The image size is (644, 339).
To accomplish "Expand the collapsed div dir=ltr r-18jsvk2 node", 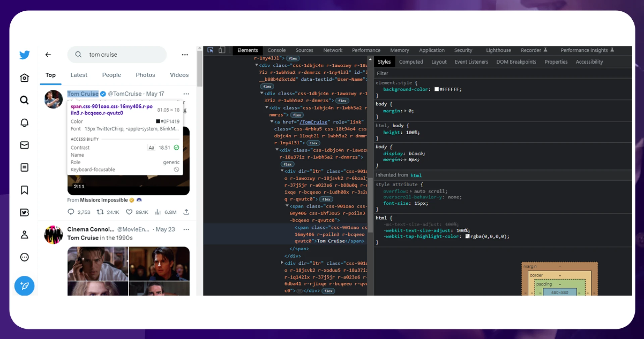I will coord(282,263).
